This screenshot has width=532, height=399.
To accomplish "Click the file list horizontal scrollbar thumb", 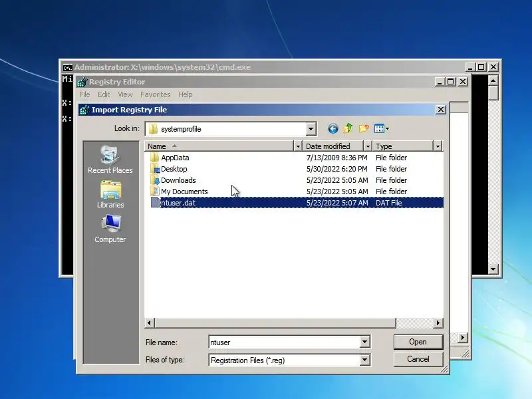I will tap(275, 323).
